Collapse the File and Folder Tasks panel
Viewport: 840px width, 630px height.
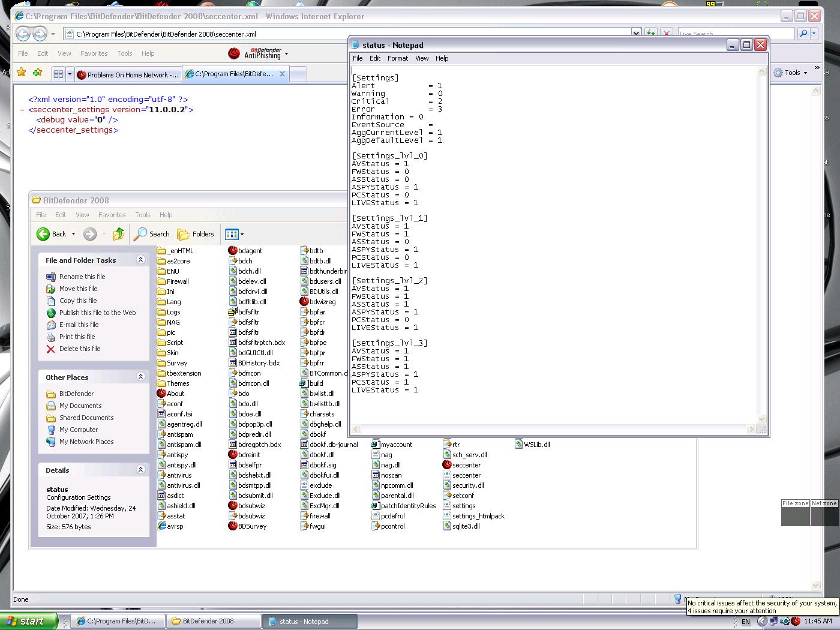coord(140,260)
